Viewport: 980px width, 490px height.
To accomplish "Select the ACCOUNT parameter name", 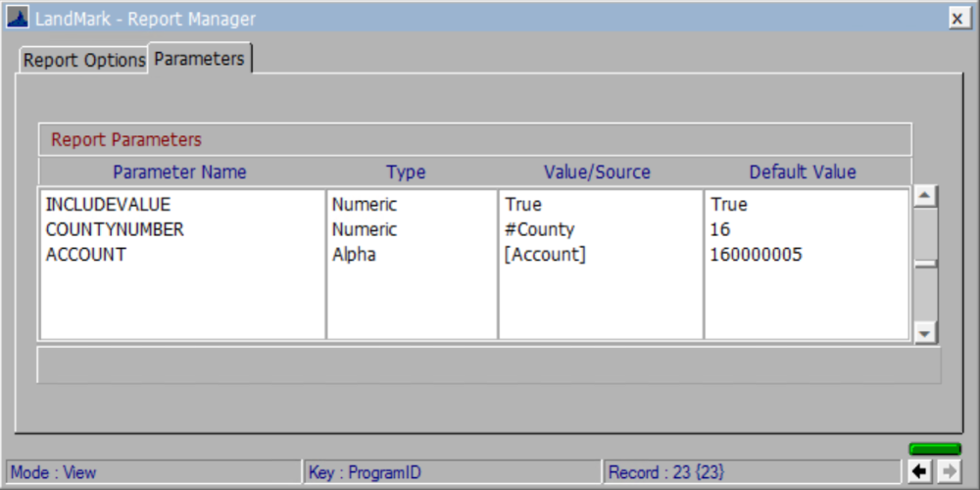I will pyautogui.click(x=85, y=255).
